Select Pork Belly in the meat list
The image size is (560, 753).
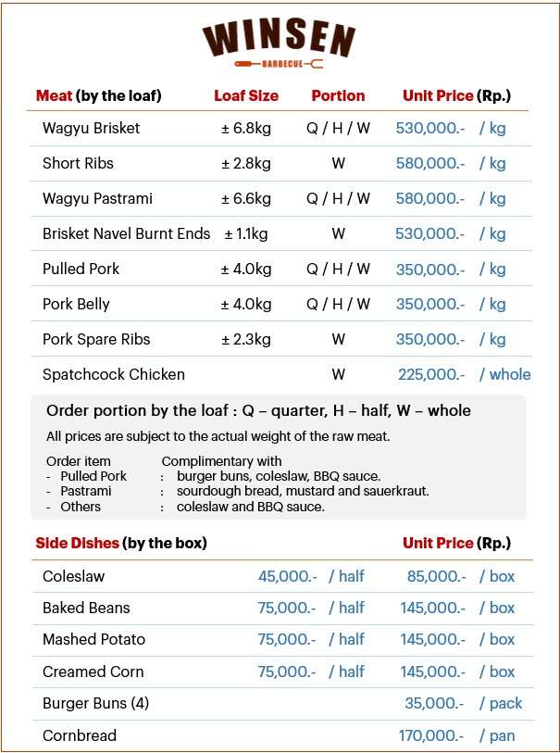[x=76, y=304]
